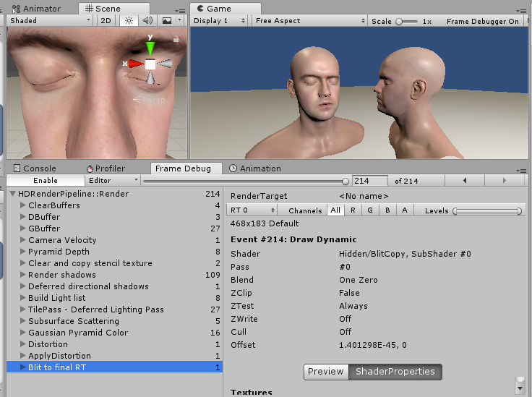The image size is (532, 397).
Task: Select Deferred directional shadows row
Action: tap(115, 286)
